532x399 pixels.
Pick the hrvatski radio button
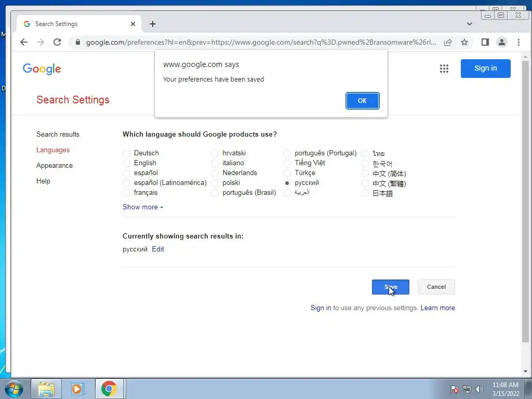[215, 153]
